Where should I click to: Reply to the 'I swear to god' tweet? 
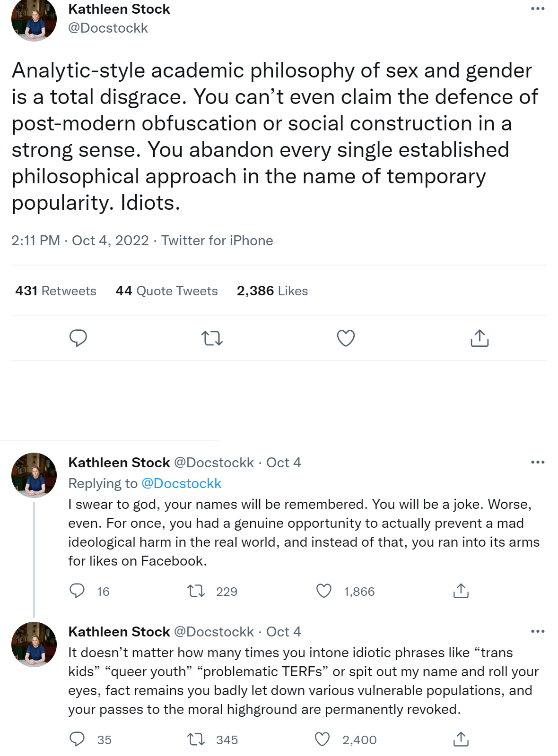(77, 591)
